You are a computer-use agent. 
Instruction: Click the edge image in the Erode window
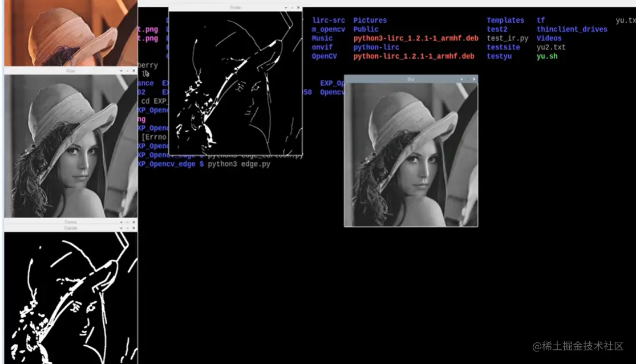coord(235,83)
